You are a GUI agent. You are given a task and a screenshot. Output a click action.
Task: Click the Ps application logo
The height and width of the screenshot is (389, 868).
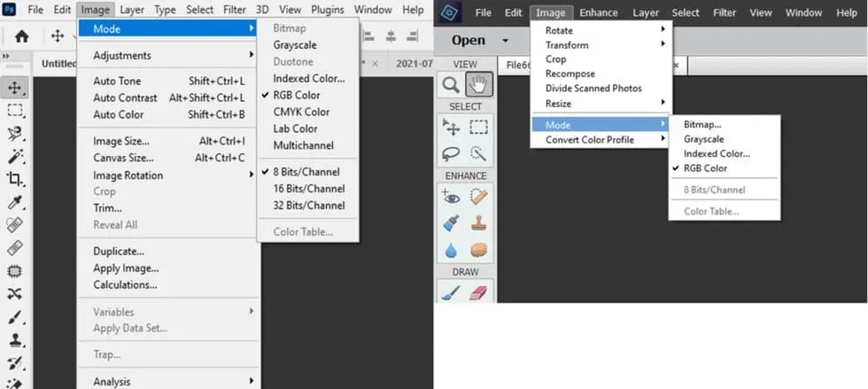pos(10,10)
